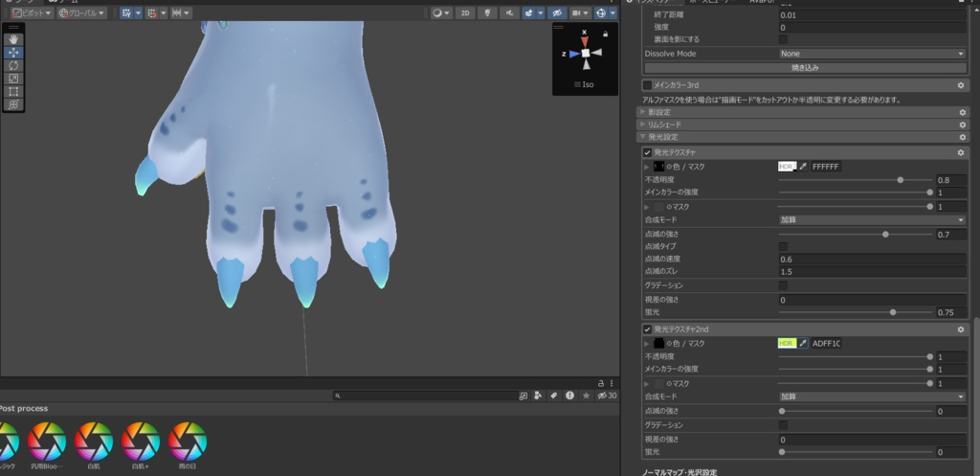Select the Hand view tool

pyautogui.click(x=13, y=39)
